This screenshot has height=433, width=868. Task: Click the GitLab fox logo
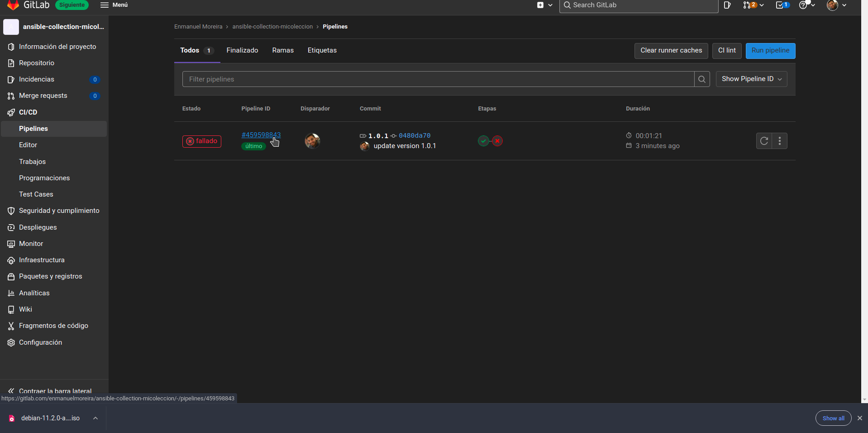click(x=13, y=5)
